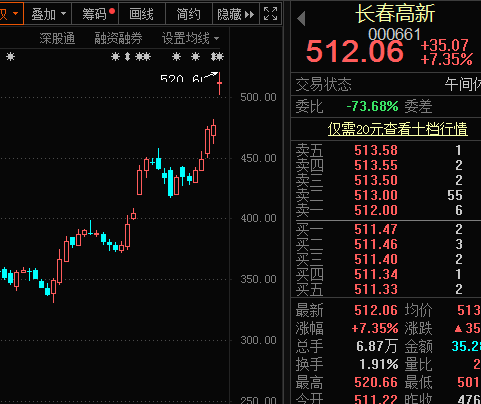
Task: Select 买三 price 511.40
Action: [x=376, y=259]
